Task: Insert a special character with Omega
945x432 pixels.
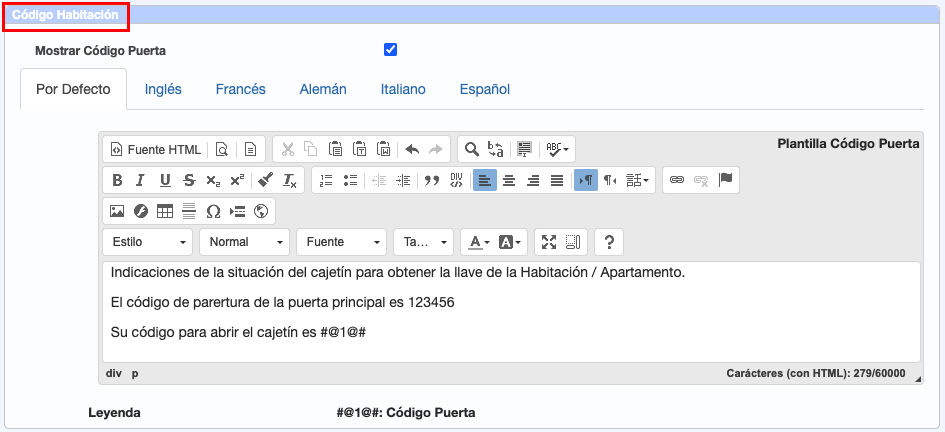Action: point(213,211)
